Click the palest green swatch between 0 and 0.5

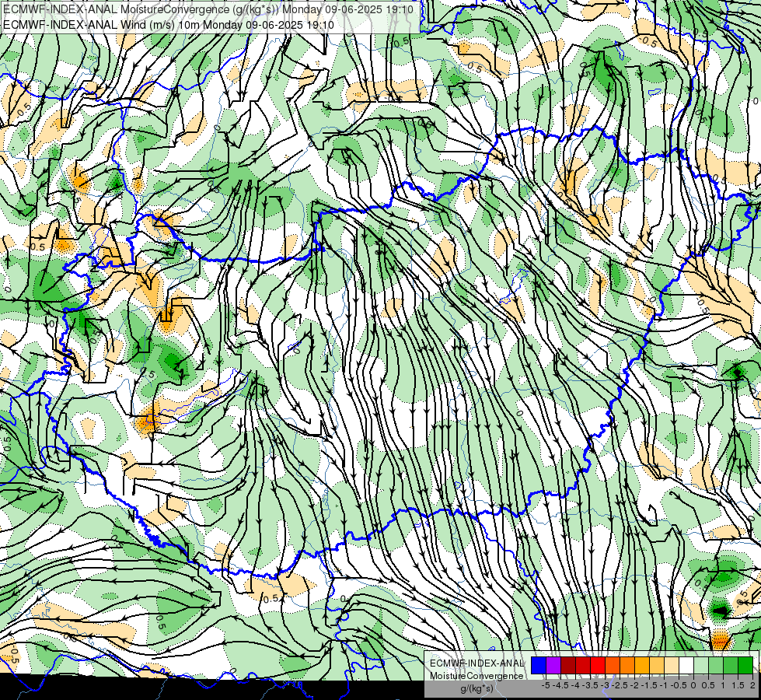coord(701,665)
